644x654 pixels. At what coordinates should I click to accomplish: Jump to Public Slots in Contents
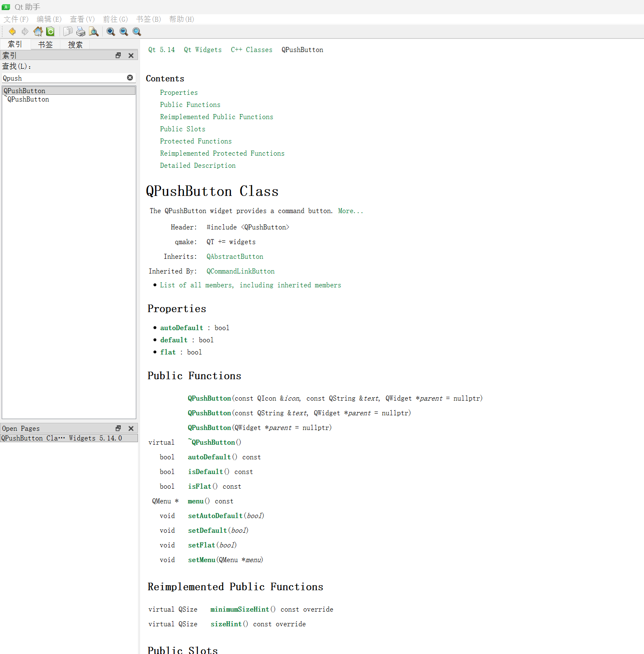coord(182,129)
